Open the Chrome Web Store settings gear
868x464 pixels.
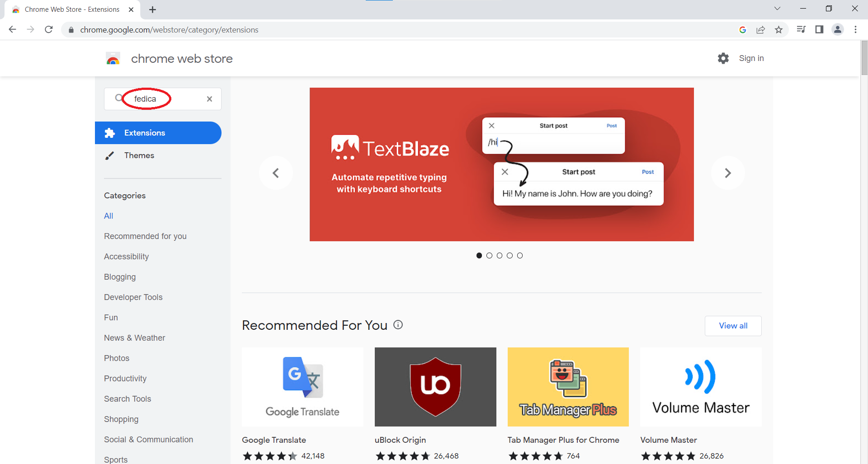[x=723, y=58]
